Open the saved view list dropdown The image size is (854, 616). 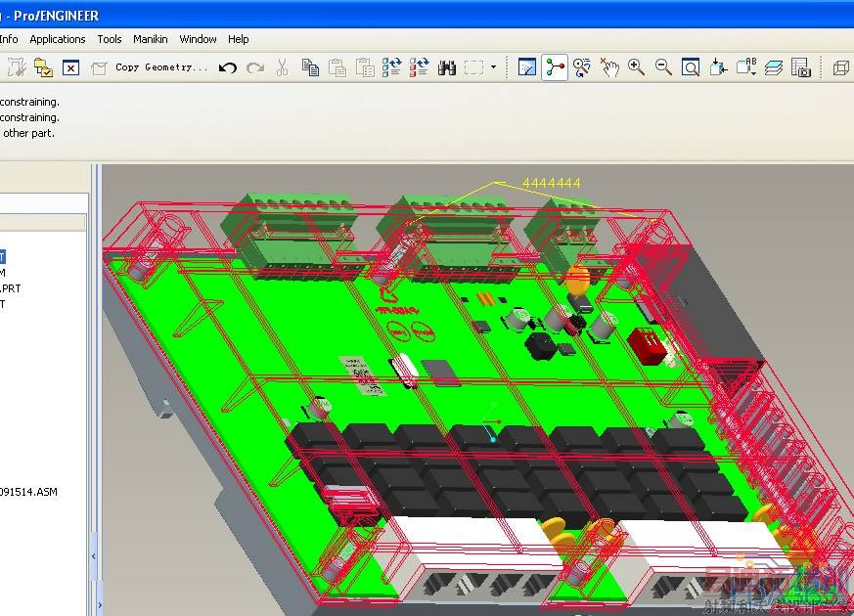pos(746,66)
